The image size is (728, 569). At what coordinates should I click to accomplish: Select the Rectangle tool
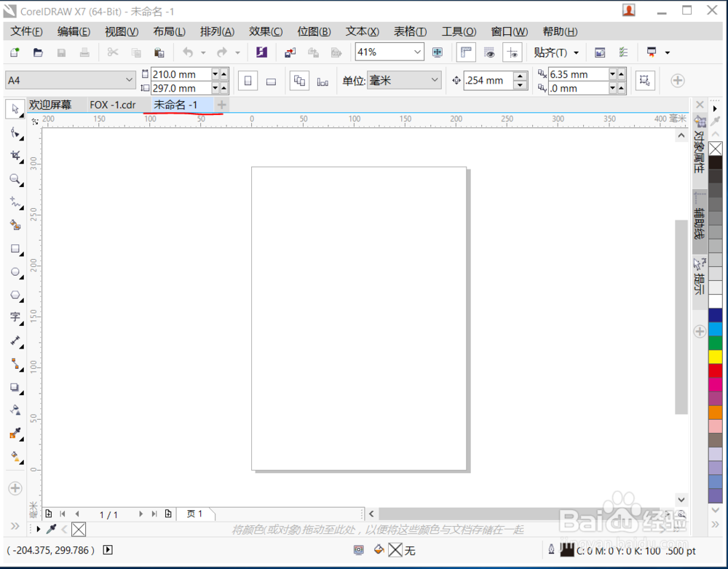coord(15,249)
